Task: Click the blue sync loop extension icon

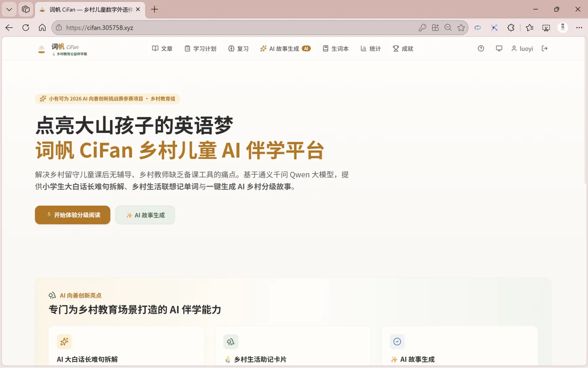Action: [478, 28]
